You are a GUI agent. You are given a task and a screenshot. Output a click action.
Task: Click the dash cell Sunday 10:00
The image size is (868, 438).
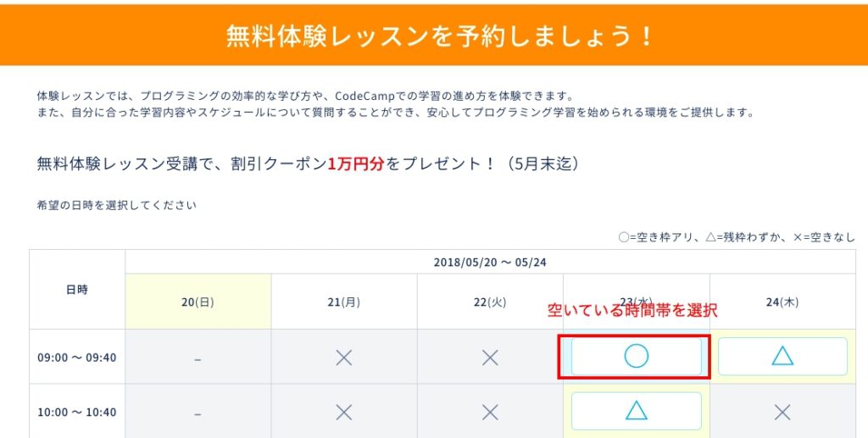pos(198,413)
